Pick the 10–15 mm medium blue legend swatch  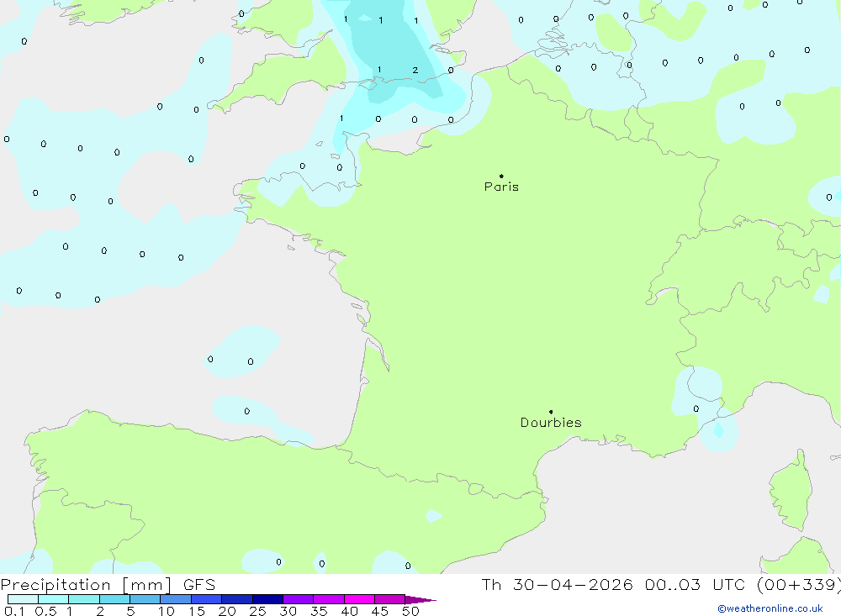(176, 599)
